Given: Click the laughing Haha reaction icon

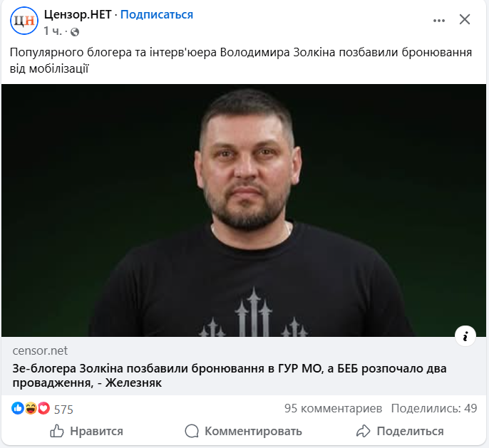Looking at the screenshot, I should (x=31, y=408).
